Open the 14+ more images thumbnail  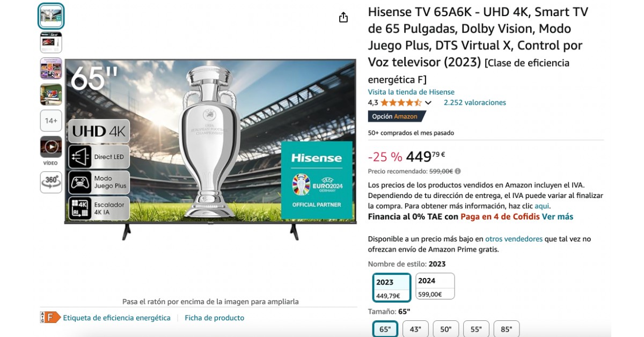51,121
